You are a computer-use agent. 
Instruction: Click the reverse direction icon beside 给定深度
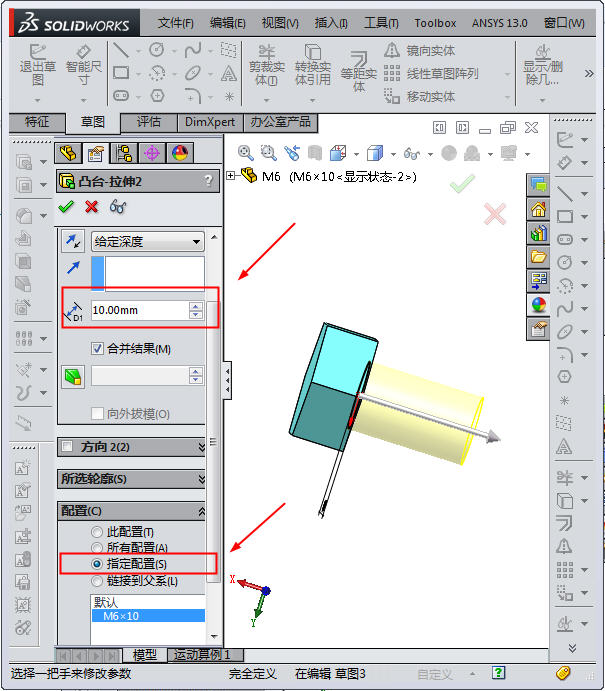(72, 241)
